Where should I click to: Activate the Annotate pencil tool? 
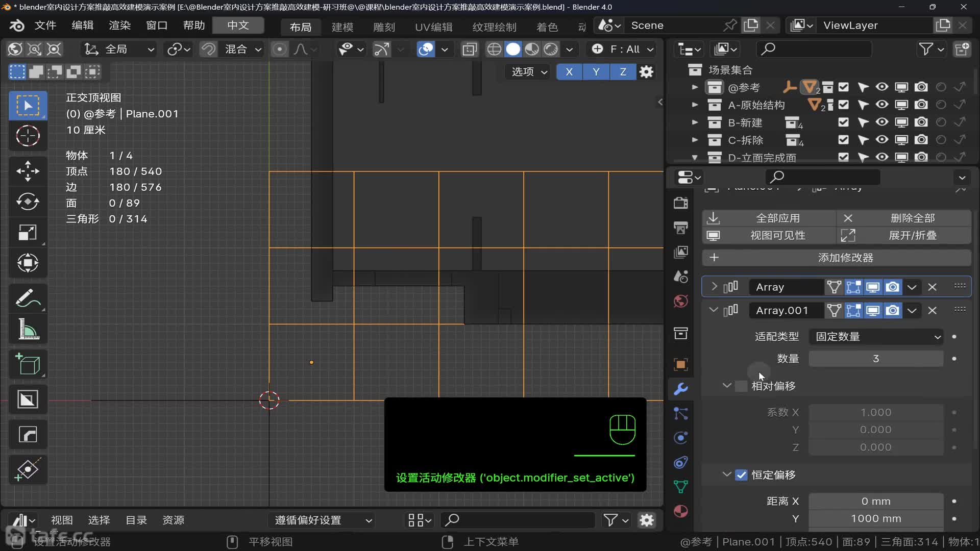[x=28, y=299]
